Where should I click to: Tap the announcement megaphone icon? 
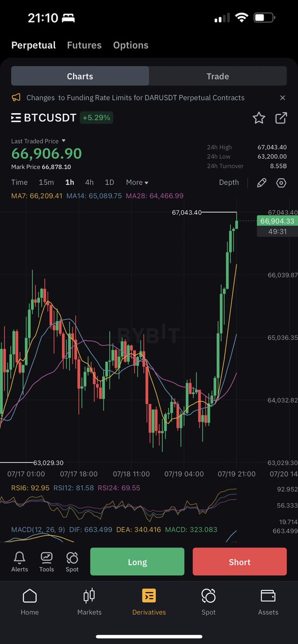pos(16,98)
